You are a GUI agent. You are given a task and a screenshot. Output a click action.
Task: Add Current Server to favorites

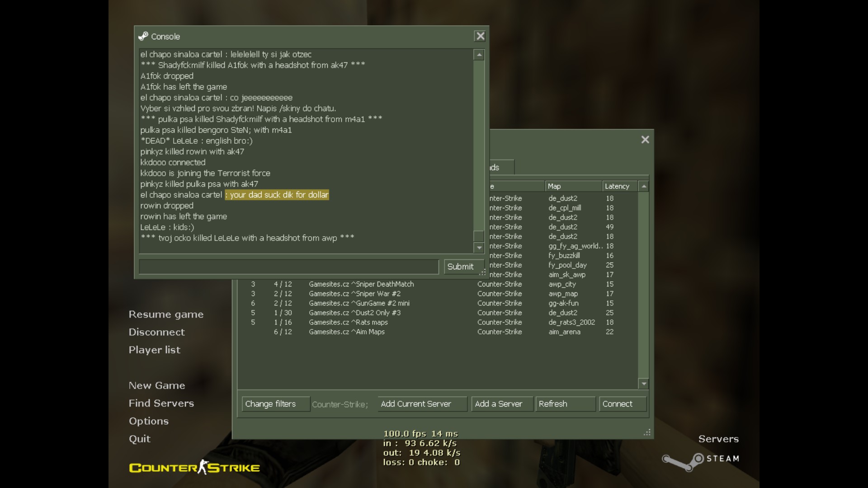pos(422,404)
